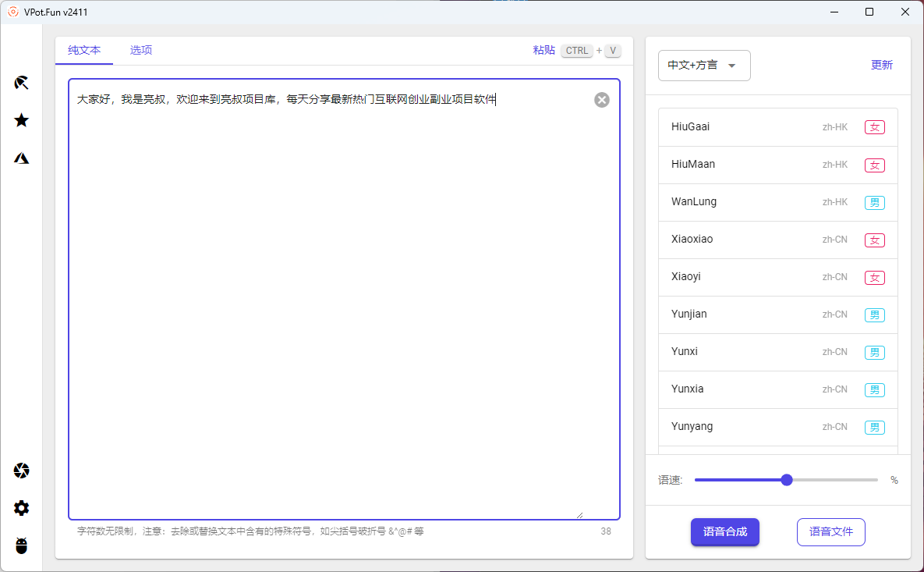Image resolution: width=924 pixels, height=572 pixels.
Task: Click the 语速 speed slider handle
Action: point(786,480)
